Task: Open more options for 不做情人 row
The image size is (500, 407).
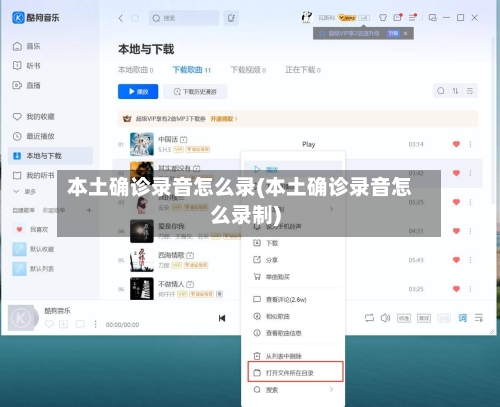Action: [x=470, y=289]
